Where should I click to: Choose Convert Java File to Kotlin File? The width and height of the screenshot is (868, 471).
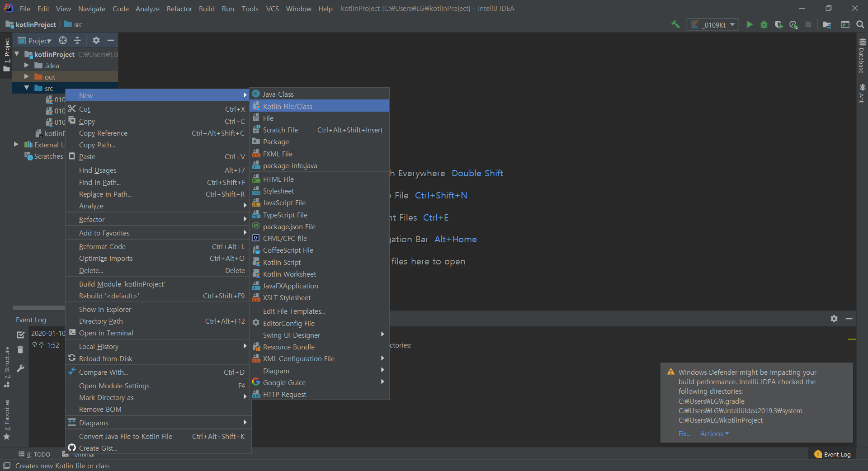[158, 436]
